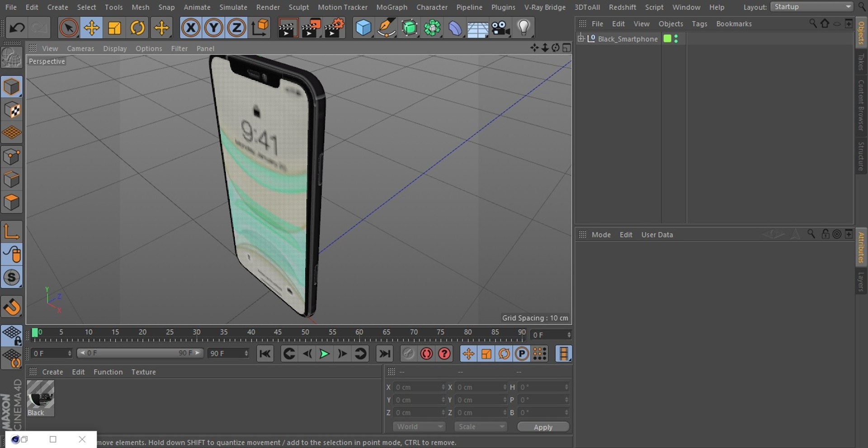Viewport: 868px width, 448px height.
Task: Add a Cube primitive object
Action: pyautogui.click(x=363, y=28)
